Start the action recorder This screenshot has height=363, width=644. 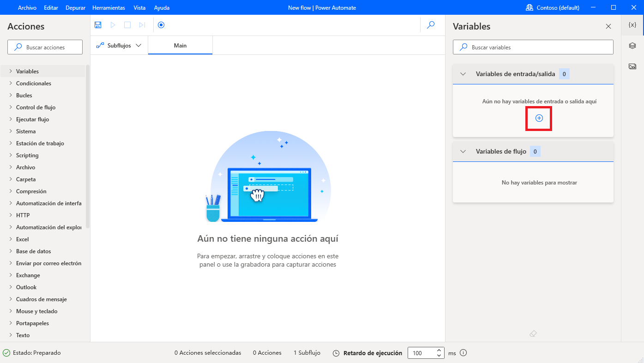[x=161, y=25]
